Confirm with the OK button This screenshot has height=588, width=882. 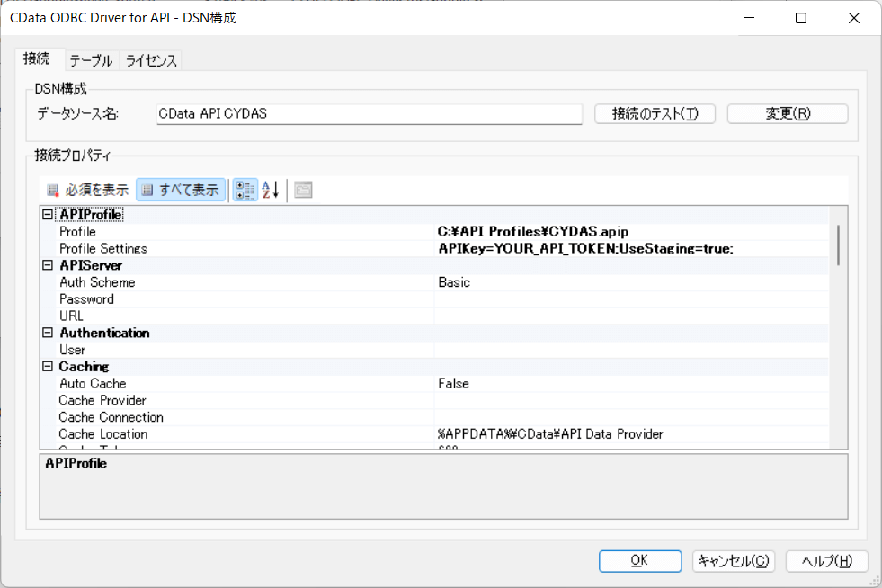pos(640,561)
